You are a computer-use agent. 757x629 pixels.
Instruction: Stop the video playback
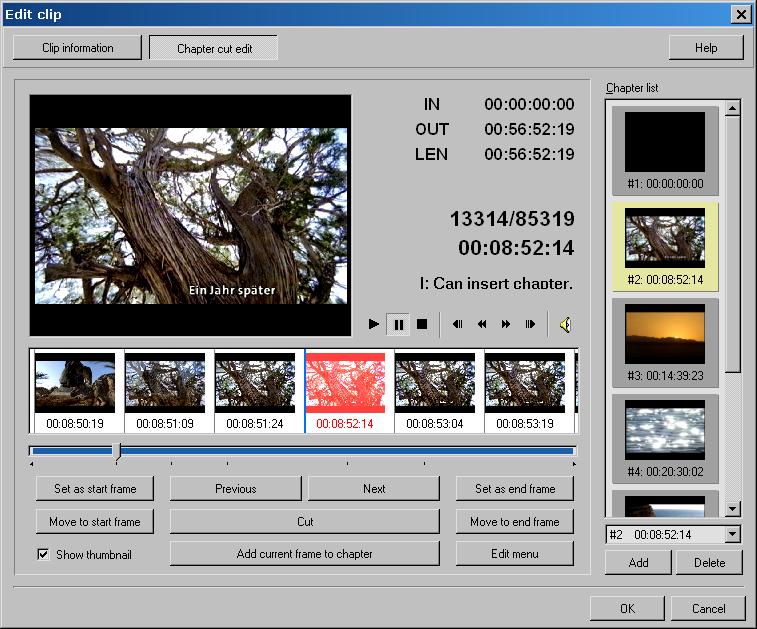[x=422, y=324]
